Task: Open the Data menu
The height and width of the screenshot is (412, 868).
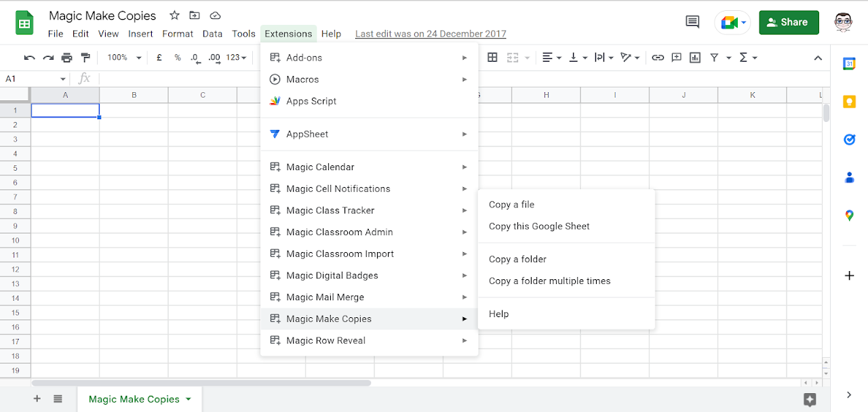Action: coord(212,34)
